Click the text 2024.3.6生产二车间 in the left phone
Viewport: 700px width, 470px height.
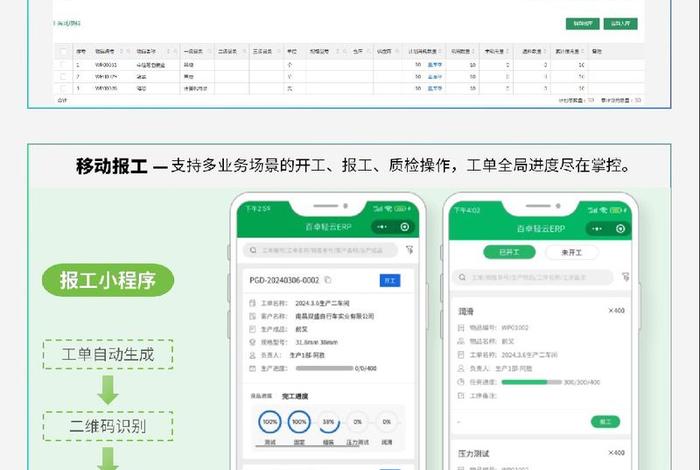(322, 303)
